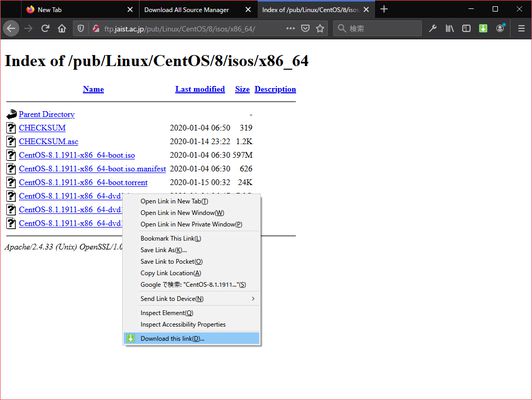Image resolution: width=532 pixels, height=400 pixels.
Task: Select Save Link to Pocket
Action: coord(192,262)
